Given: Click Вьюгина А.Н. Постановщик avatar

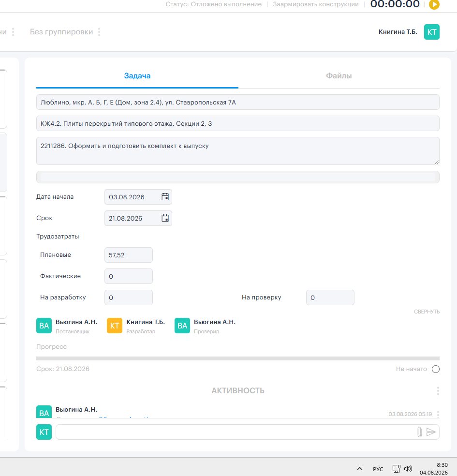Looking at the screenshot, I should tap(44, 326).
